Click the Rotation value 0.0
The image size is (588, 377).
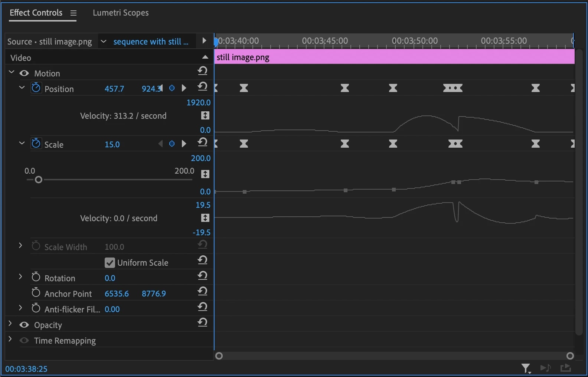point(110,278)
